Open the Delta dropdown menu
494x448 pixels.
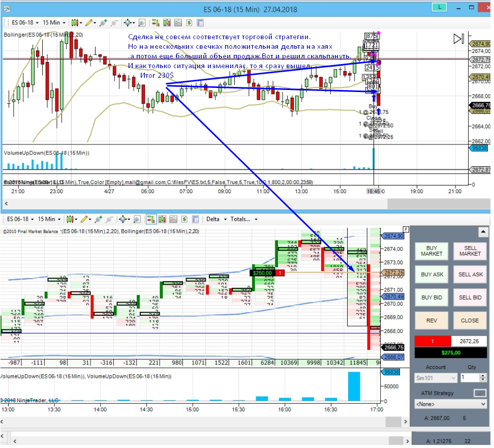point(217,219)
